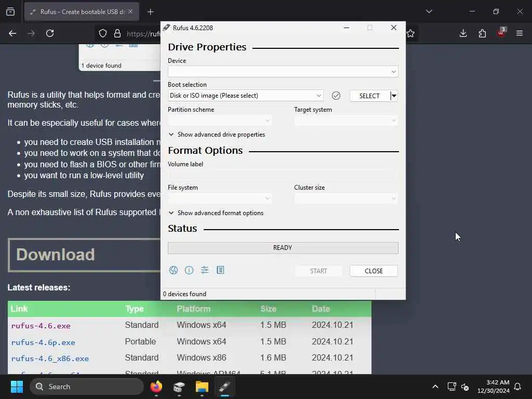Open a new Firefox tab
This screenshot has width=532, height=399.
(x=150, y=12)
